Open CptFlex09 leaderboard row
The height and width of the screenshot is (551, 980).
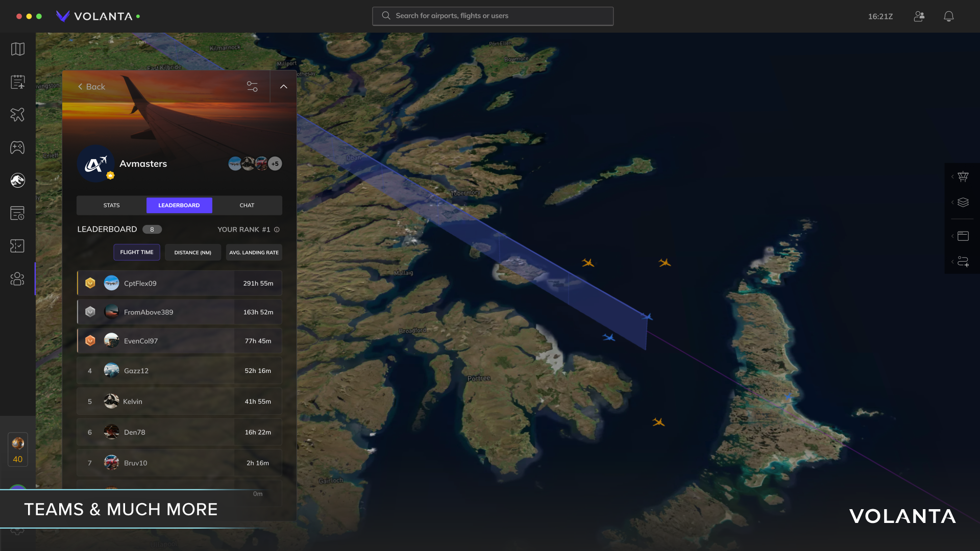[179, 283]
